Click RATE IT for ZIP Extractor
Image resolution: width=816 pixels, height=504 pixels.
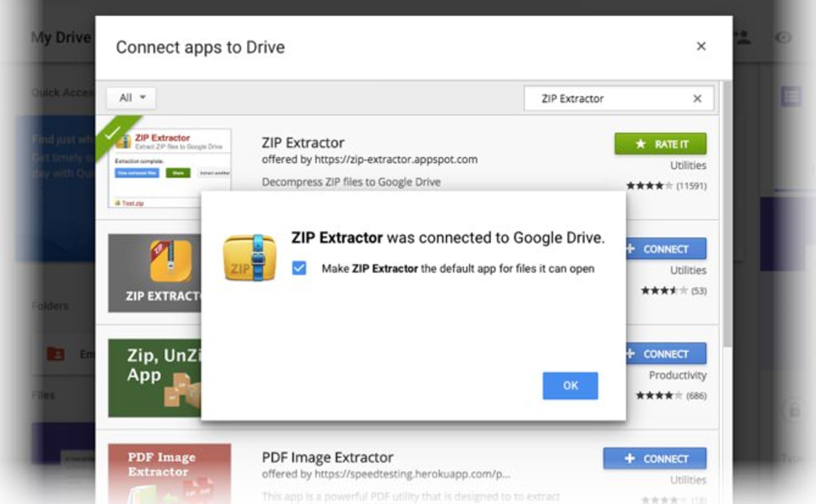(660, 144)
